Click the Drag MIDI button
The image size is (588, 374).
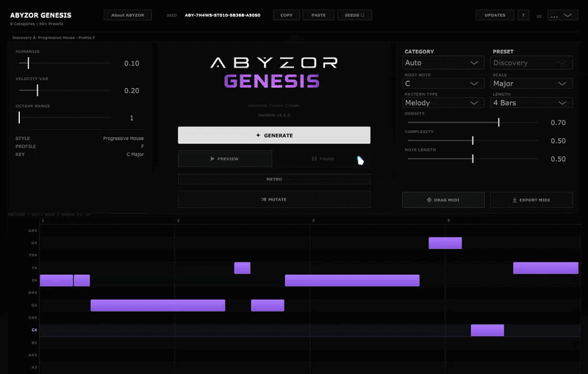pyautogui.click(x=443, y=200)
